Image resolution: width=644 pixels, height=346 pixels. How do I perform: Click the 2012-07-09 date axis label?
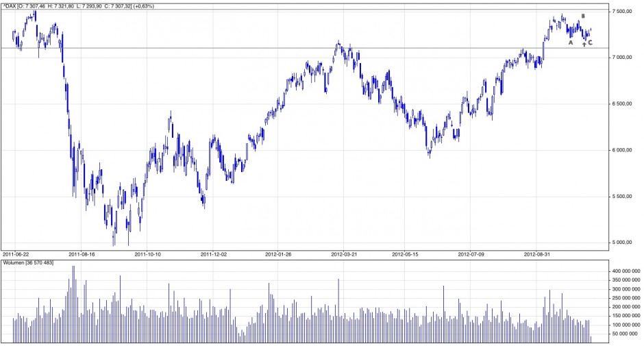coord(473,254)
